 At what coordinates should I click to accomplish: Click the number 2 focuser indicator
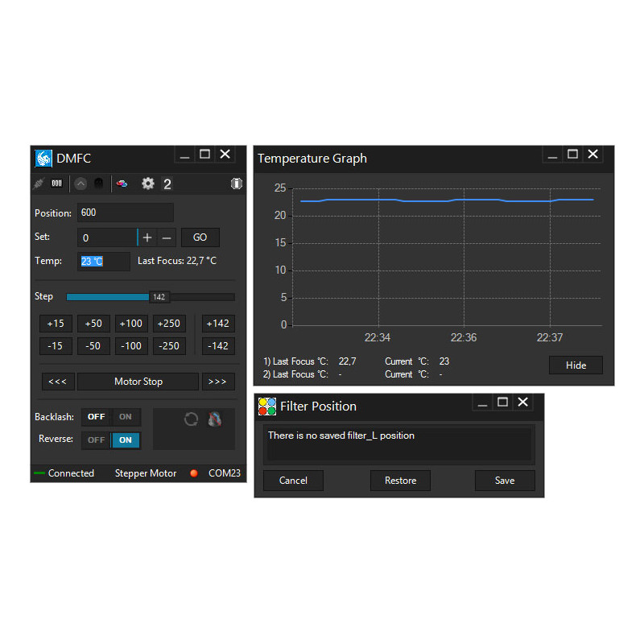167,184
